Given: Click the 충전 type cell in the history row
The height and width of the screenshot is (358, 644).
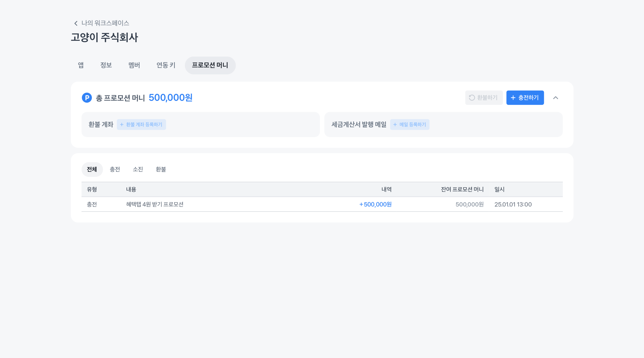Looking at the screenshot, I should 92,204.
